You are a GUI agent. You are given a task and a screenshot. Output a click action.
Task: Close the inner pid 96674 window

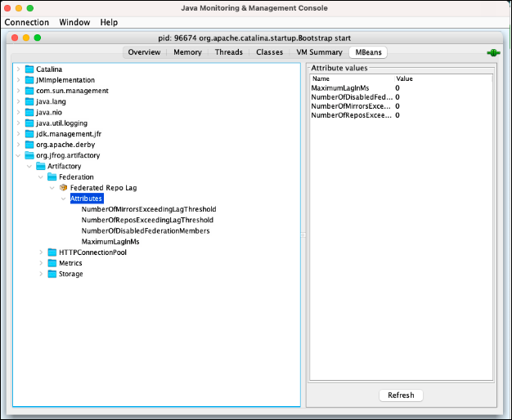15,38
